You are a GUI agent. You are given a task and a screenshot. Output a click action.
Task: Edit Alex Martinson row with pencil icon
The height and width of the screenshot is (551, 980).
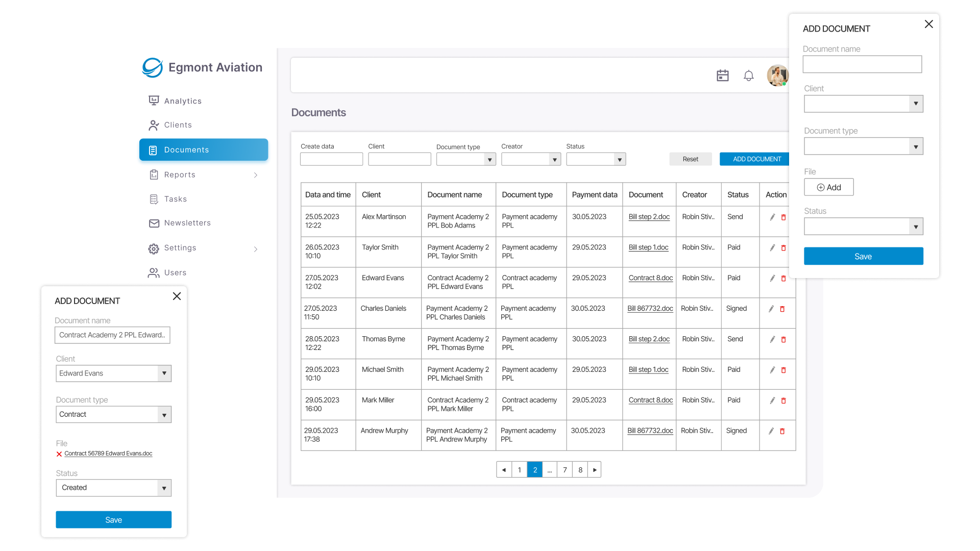click(x=772, y=217)
